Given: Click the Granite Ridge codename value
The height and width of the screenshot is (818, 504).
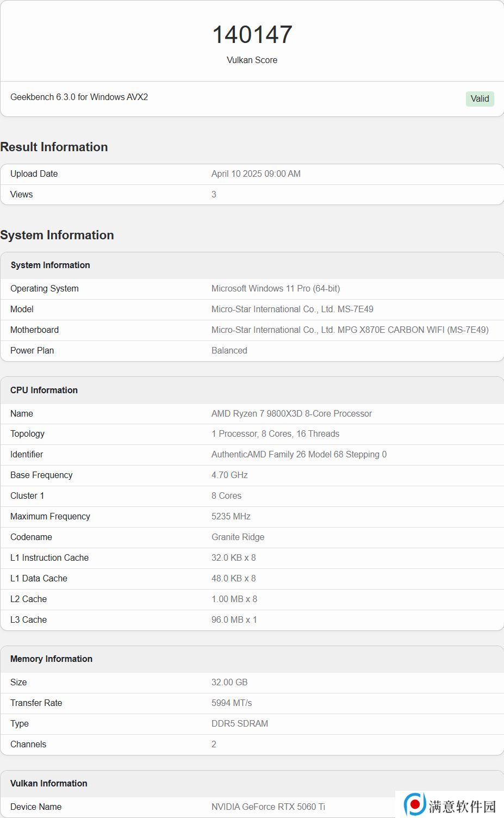Looking at the screenshot, I should (x=238, y=537).
